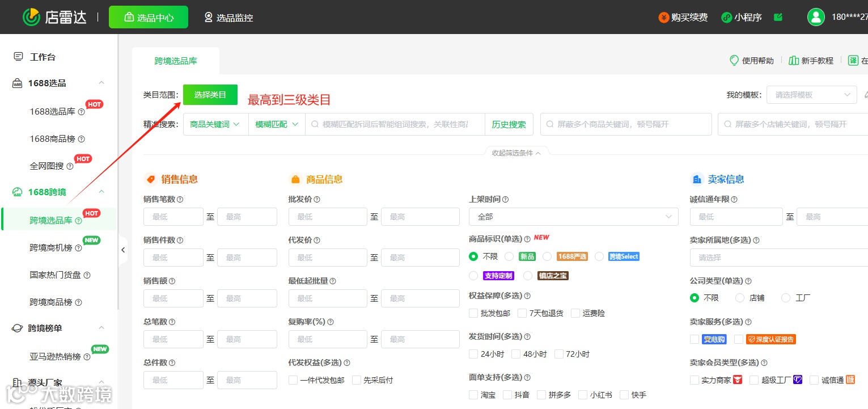Image resolution: width=868 pixels, height=409 pixels.
Task: Select the 跨境Select radio button
Action: coord(599,256)
